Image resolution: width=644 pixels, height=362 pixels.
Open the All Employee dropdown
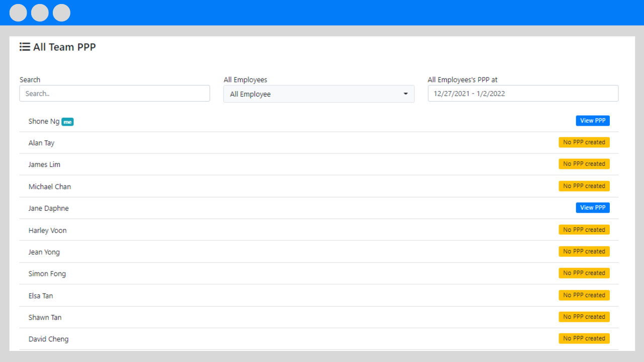point(319,94)
